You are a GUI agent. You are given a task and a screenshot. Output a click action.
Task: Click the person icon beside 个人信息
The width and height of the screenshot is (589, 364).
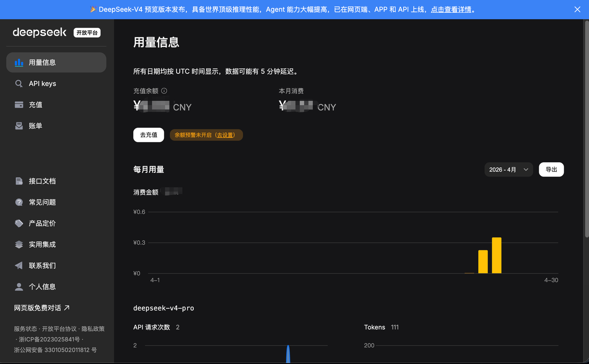pyautogui.click(x=19, y=287)
